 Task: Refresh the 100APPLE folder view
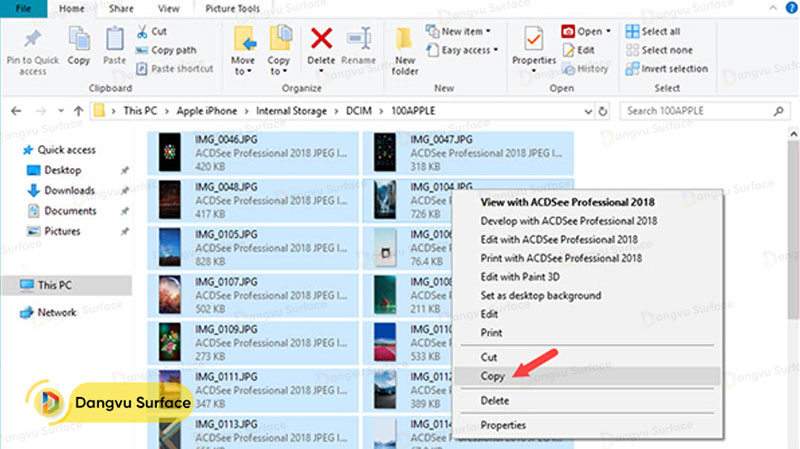[603, 111]
